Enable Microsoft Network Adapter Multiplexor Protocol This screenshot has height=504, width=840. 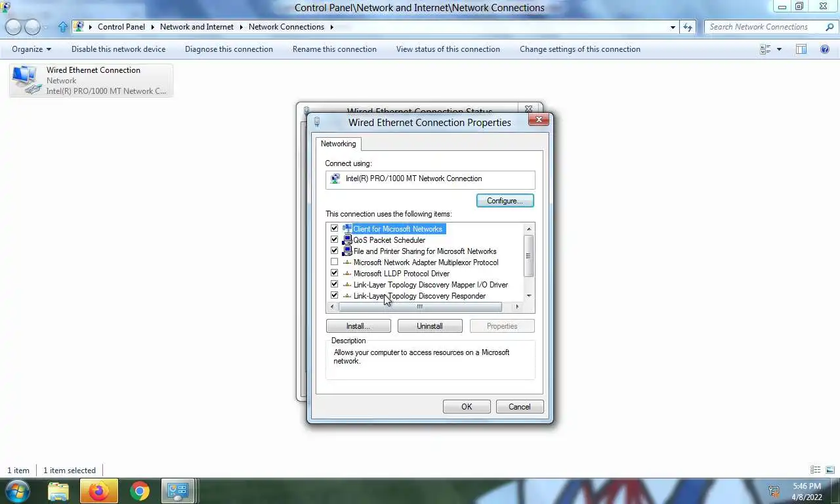click(x=334, y=262)
